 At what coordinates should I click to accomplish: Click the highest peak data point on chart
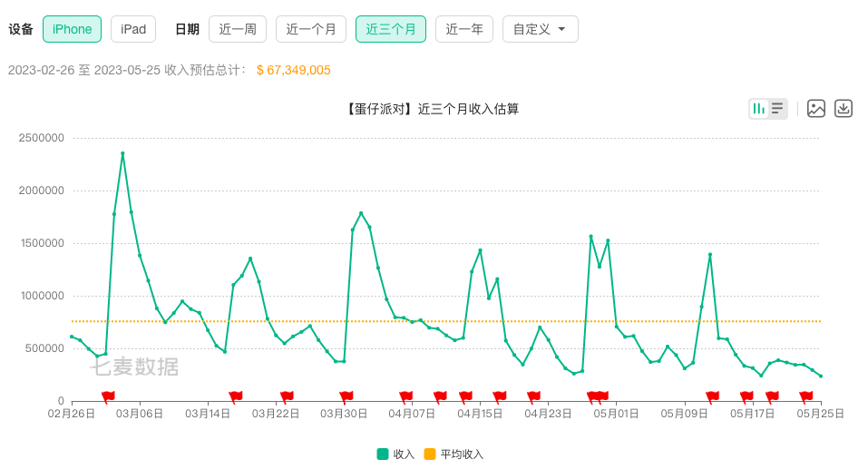click(122, 153)
